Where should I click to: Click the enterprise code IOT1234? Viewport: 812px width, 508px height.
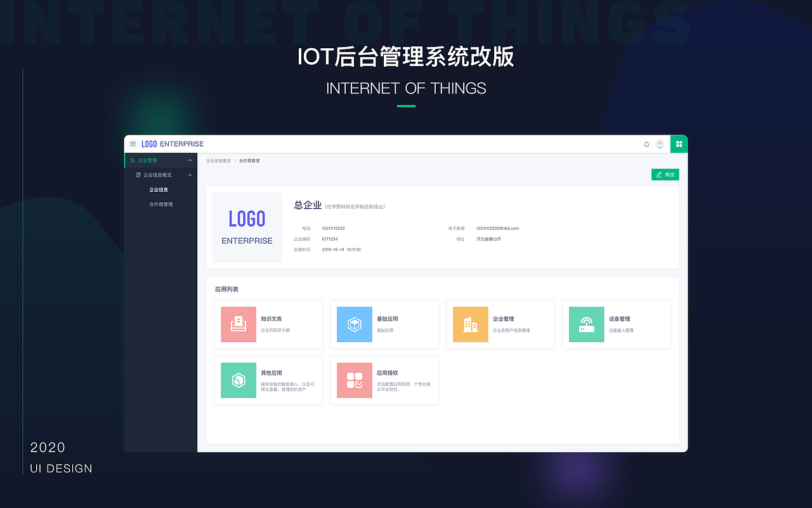point(330,239)
